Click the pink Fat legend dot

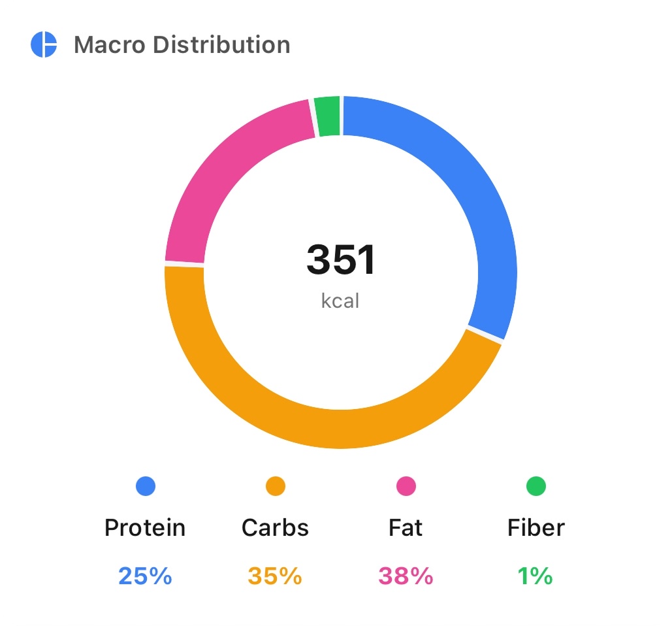tap(406, 486)
